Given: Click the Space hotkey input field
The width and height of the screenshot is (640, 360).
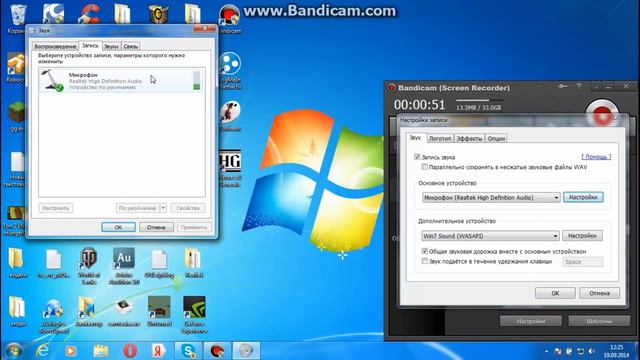Looking at the screenshot, I should tap(583, 262).
